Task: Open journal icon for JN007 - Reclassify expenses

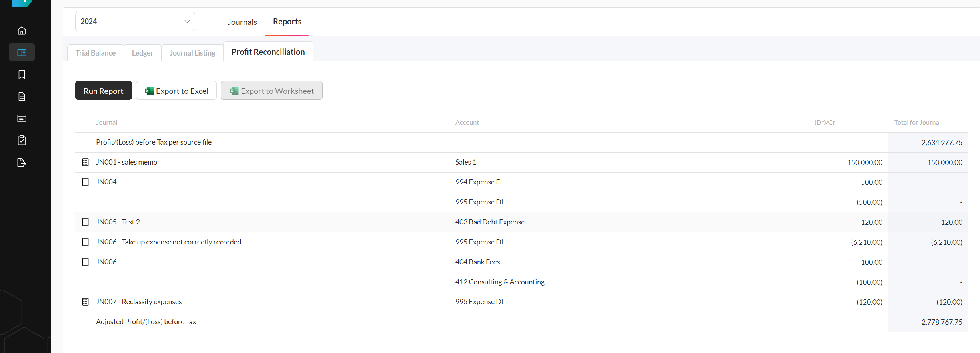Action: click(85, 302)
